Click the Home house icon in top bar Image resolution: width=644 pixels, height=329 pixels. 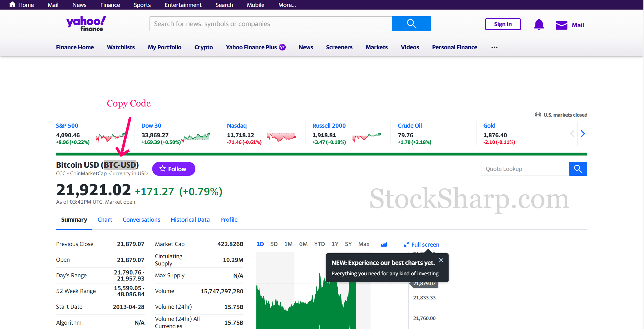[12, 4]
